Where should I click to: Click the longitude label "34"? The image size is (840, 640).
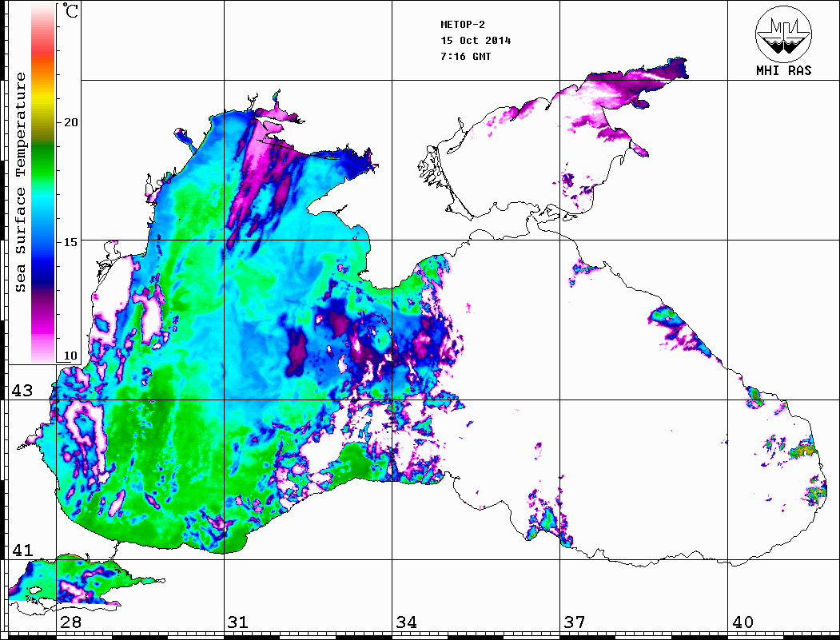pos(407,622)
